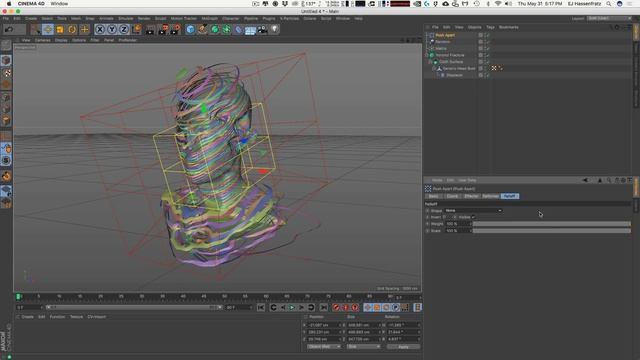Open Edit Render Settings icon
Screen dimensions: 640x360
coord(176,29)
